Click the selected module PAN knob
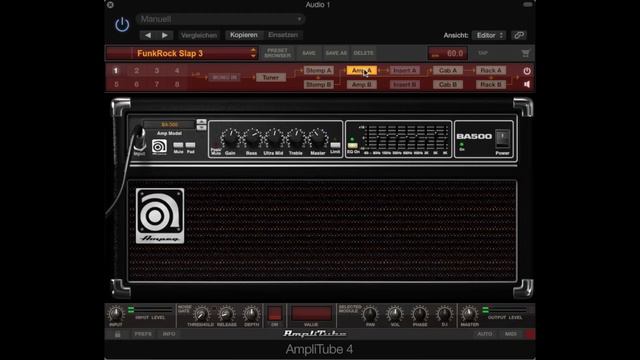This screenshot has height=360, width=640. pyautogui.click(x=370, y=314)
